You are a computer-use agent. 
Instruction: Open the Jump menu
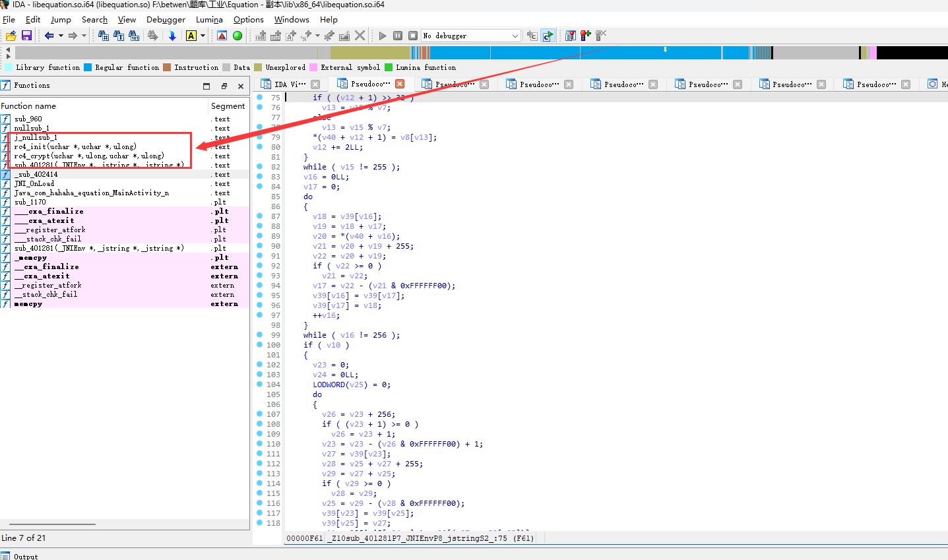coord(61,19)
